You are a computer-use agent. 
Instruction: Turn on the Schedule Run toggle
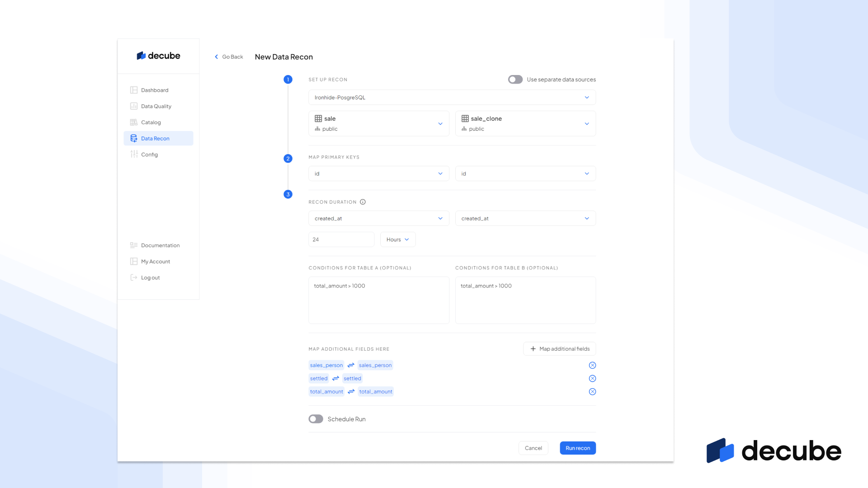(316, 419)
